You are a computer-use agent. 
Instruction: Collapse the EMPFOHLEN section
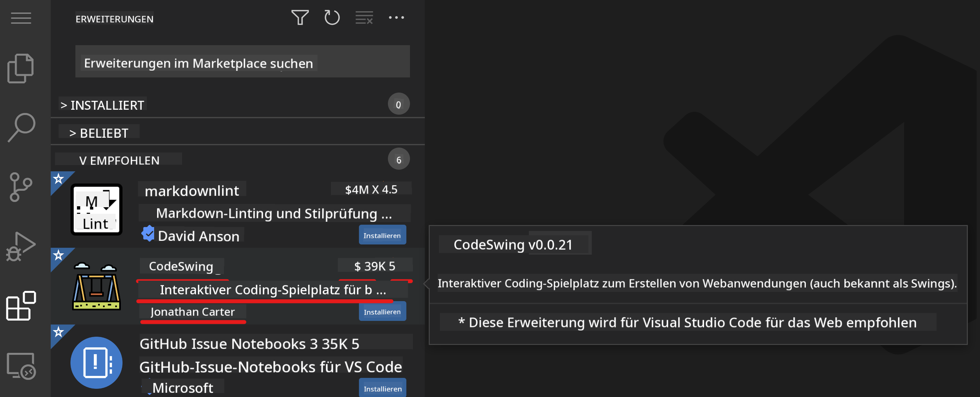[x=119, y=160]
